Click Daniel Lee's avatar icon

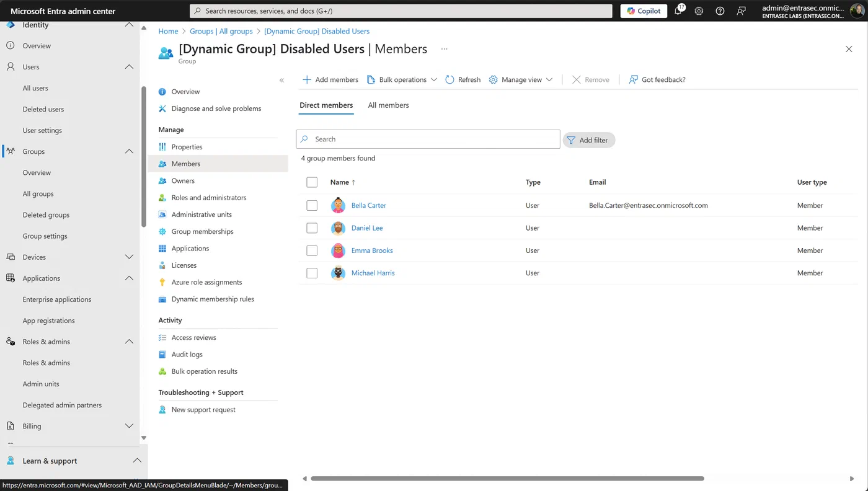[338, 228]
